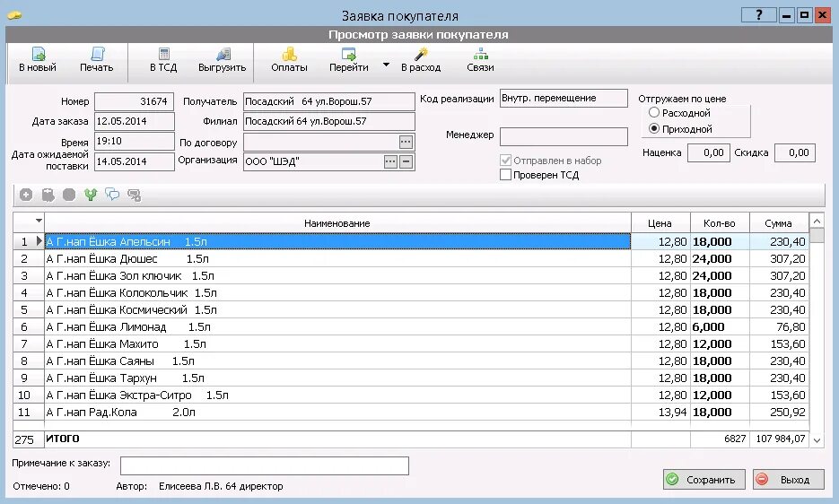Open contract picker '...' in 'По договору' field
Viewport: 839px width, 504px height.
pos(406,143)
